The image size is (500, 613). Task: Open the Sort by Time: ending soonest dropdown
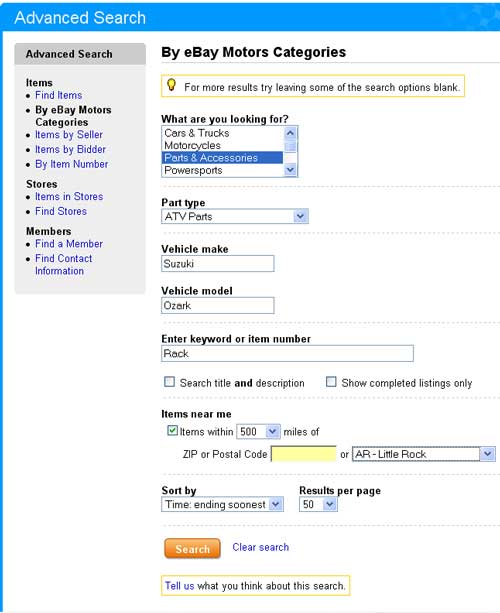click(222, 504)
